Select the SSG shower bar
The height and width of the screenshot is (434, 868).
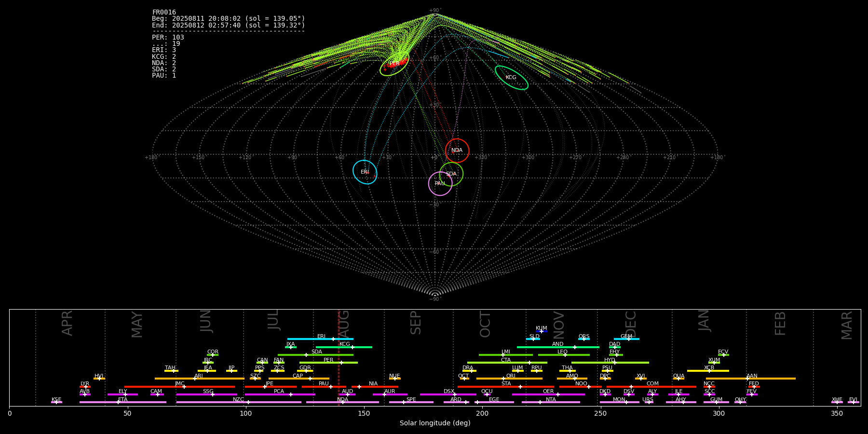pyautogui.click(x=206, y=394)
